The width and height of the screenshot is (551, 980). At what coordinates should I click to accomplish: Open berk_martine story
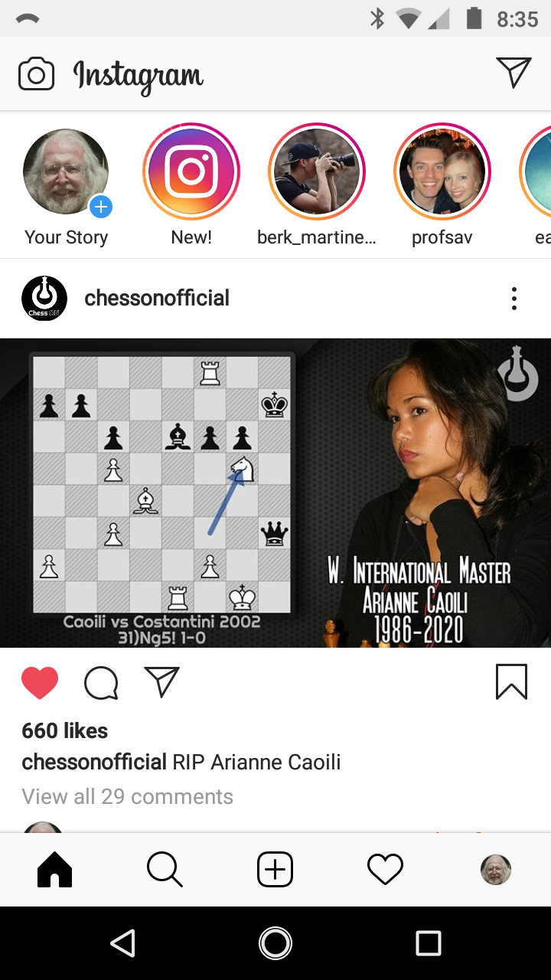[x=317, y=171]
